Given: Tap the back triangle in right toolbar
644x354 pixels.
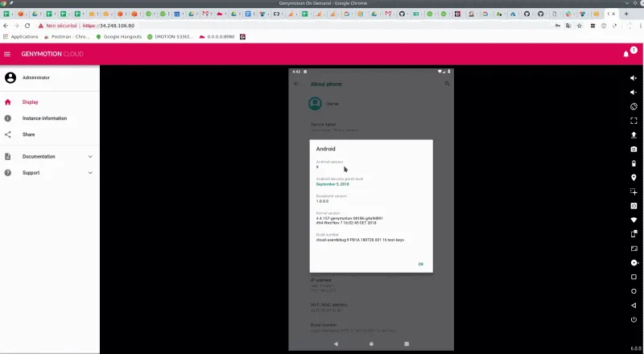Looking at the screenshot, I should click(634, 305).
